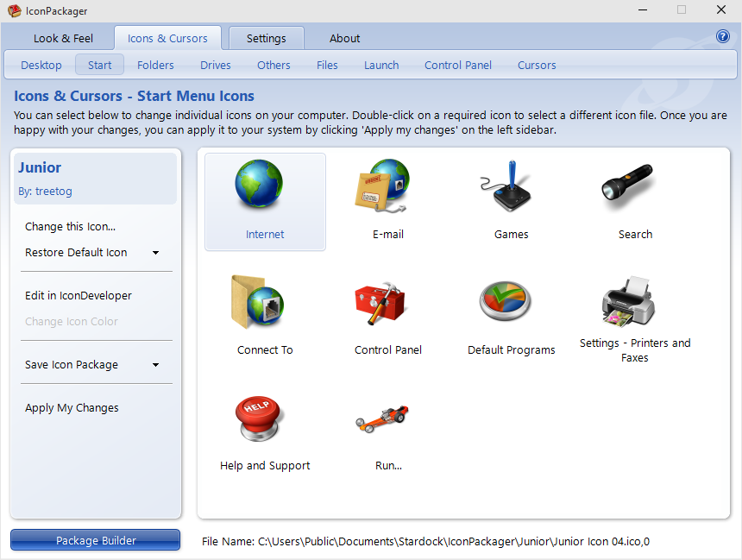Click the Control Panel icon label text

point(388,350)
